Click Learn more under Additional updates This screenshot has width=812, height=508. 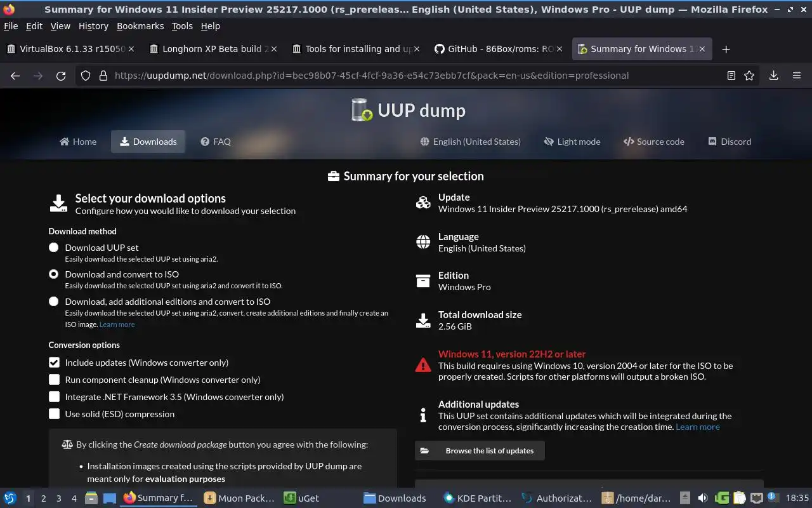pyautogui.click(x=698, y=427)
